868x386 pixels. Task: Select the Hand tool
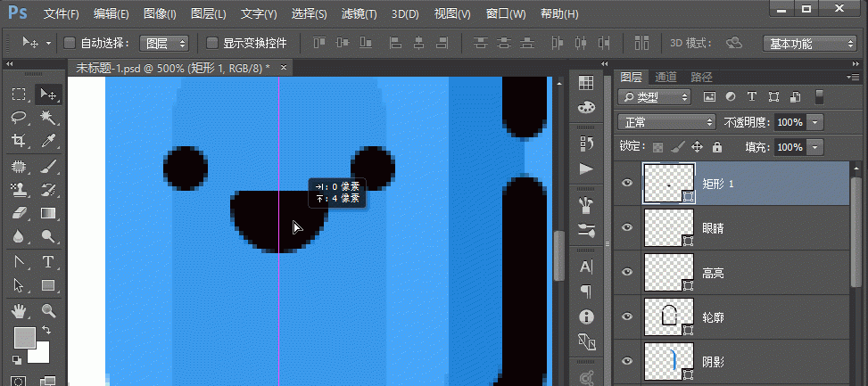point(18,310)
